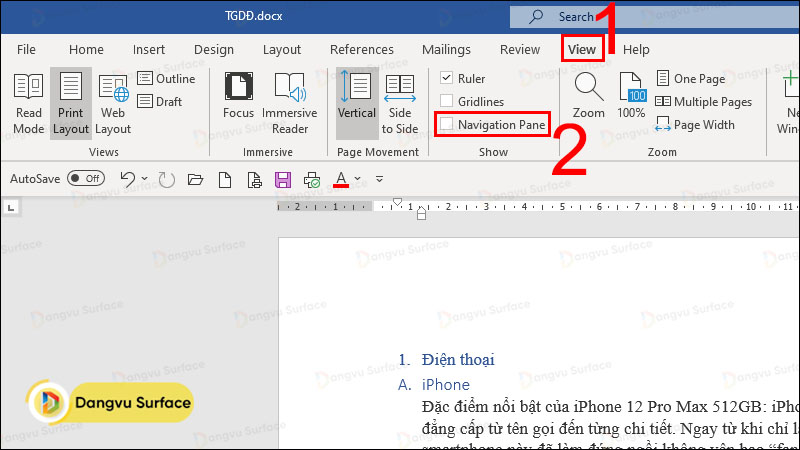Switch to Web Layout view

(x=113, y=104)
